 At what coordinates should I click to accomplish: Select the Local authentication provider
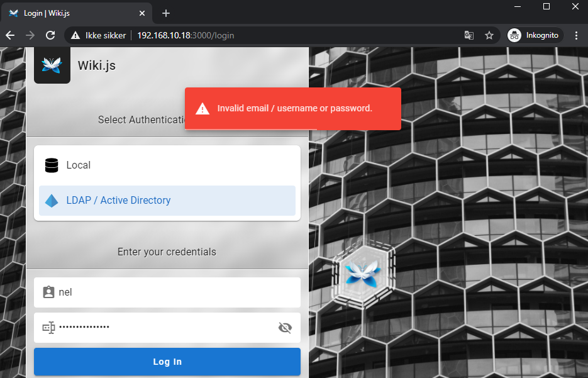(x=167, y=165)
